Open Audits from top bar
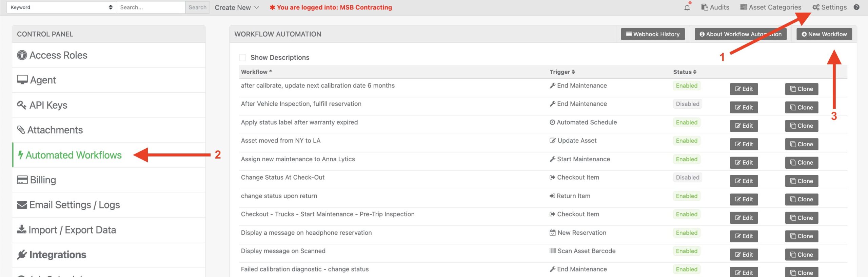This screenshot has width=868, height=277. [x=715, y=7]
